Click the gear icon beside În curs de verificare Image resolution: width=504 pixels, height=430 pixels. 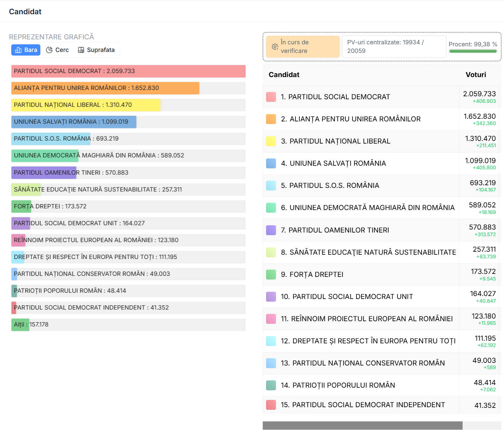tap(275, 47)
